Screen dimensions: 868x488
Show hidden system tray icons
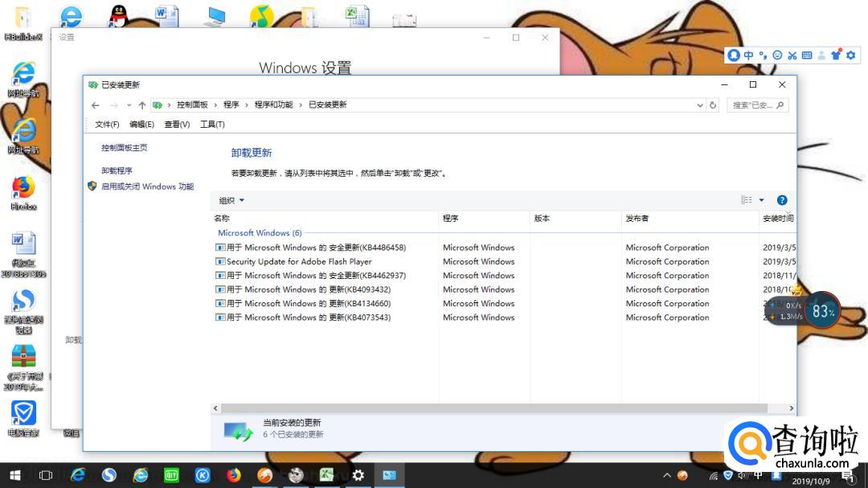[667, 475]
